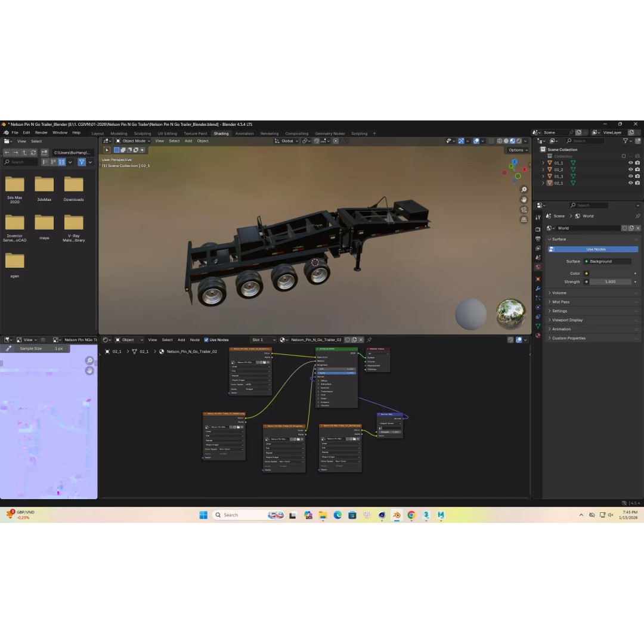Viewport: 644px width, 644px height.
Task: Collapse the Surface panel
Action: tap(593, 239)
